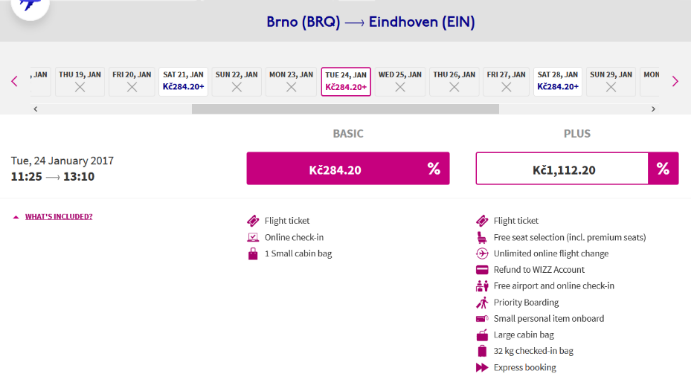The width and height of the screenshot is (692, 389).
Task: Click 'Large cabin bag' text
Action: pos(523,335)
